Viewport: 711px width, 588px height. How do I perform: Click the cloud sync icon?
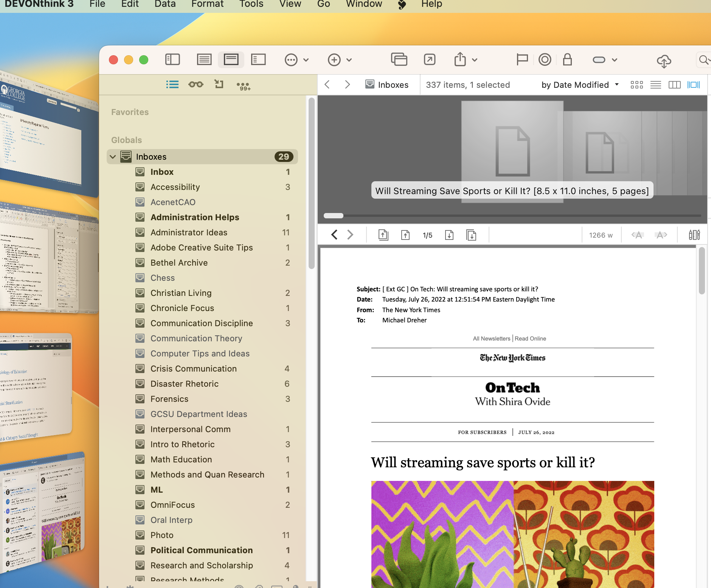click(x=664, y=60)
